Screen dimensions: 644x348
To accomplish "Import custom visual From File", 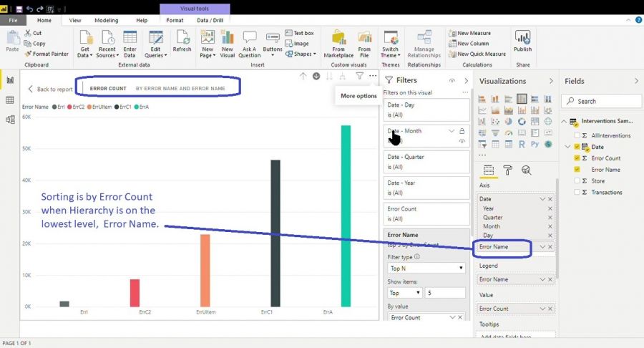I will [364, 44].
